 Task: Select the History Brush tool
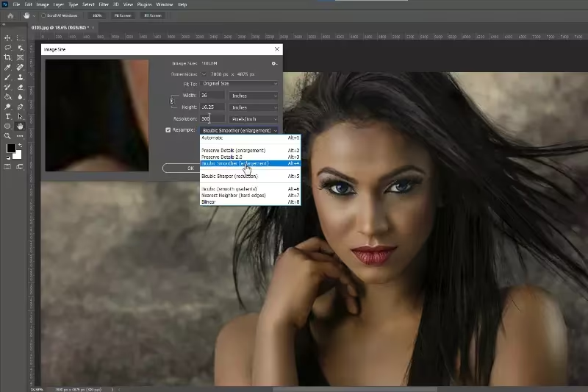[7, 87]
